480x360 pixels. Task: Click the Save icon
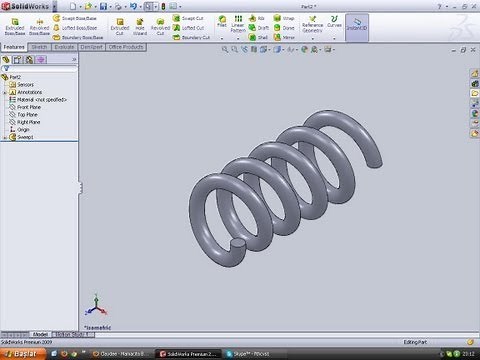point(103,6)
